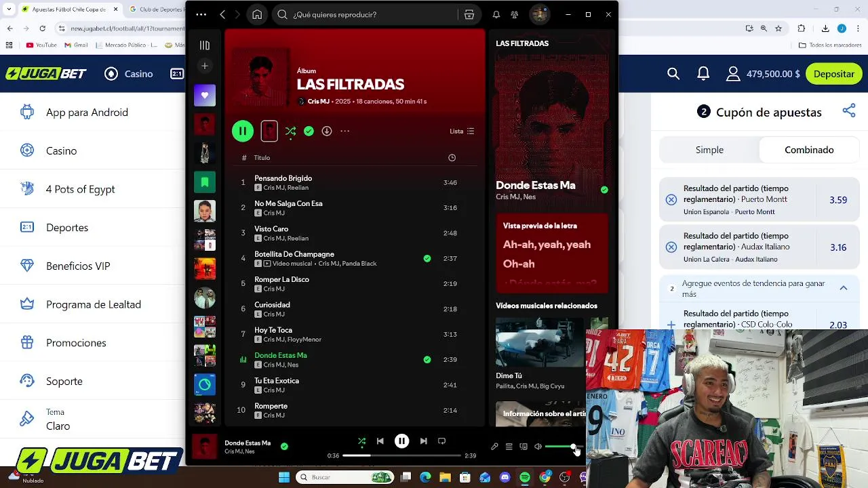Play the track 'Pensando Brigido'
This screenshot has height=488, width=868.
click(x=283, y=178)
